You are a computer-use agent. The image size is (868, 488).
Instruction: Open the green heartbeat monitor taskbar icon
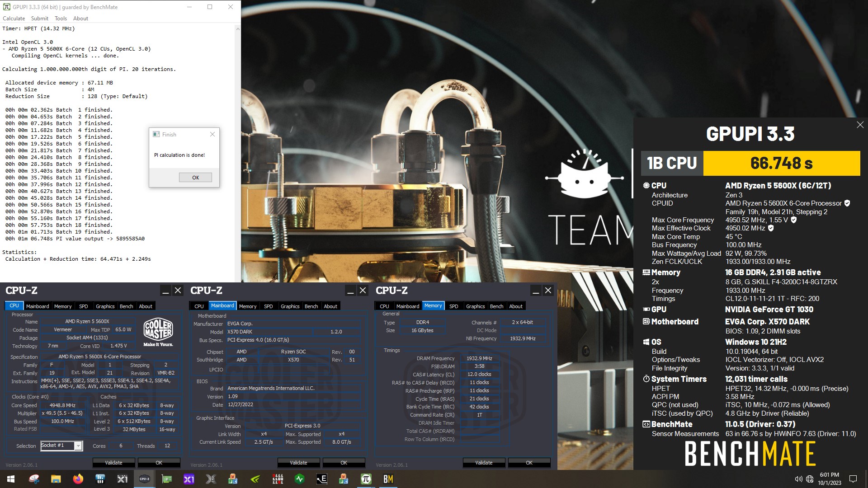point(299,479)
